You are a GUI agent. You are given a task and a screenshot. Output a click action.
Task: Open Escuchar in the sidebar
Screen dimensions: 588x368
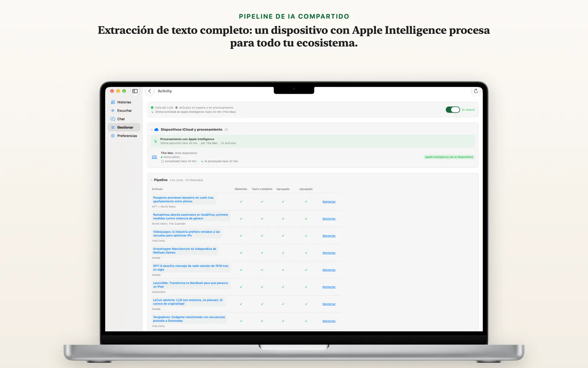[124, 110]
